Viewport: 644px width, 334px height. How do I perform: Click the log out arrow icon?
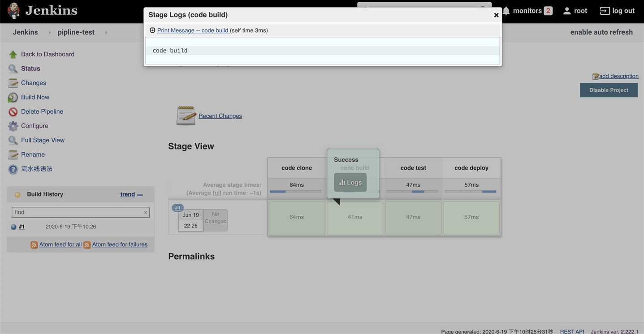[x=605, y=11]
